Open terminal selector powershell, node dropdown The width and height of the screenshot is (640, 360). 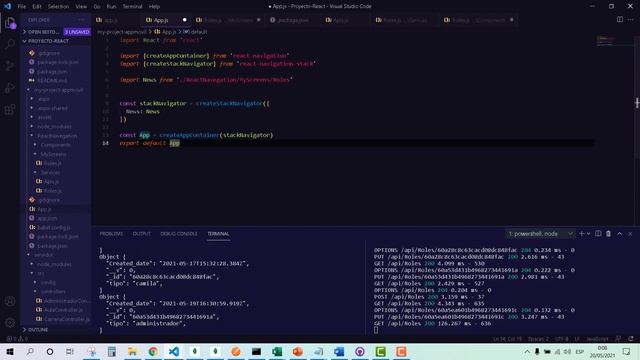coord(540,233)
